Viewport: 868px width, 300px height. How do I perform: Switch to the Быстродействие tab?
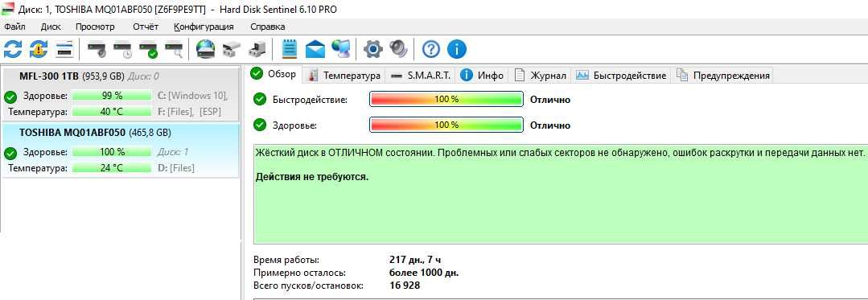[x=621, y=76]
